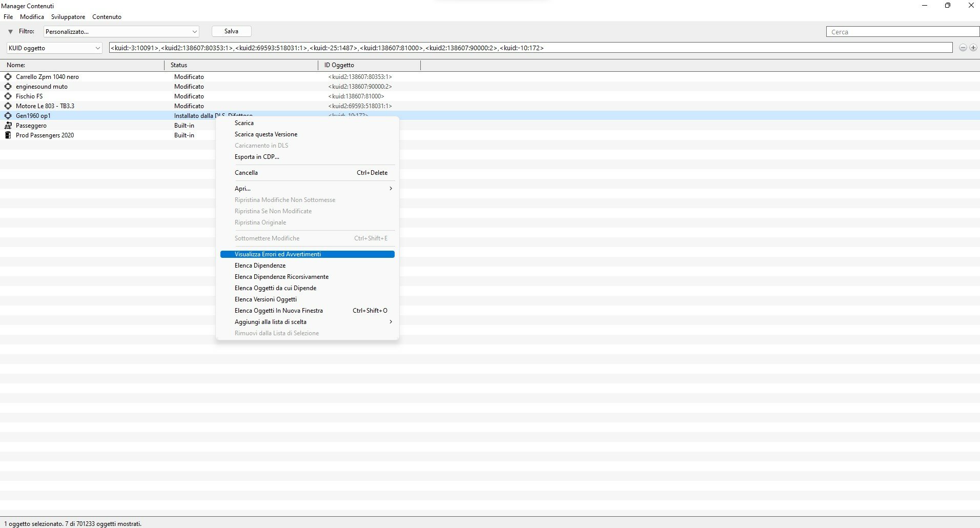Select the Passeggero row

[x=490, y=126]
